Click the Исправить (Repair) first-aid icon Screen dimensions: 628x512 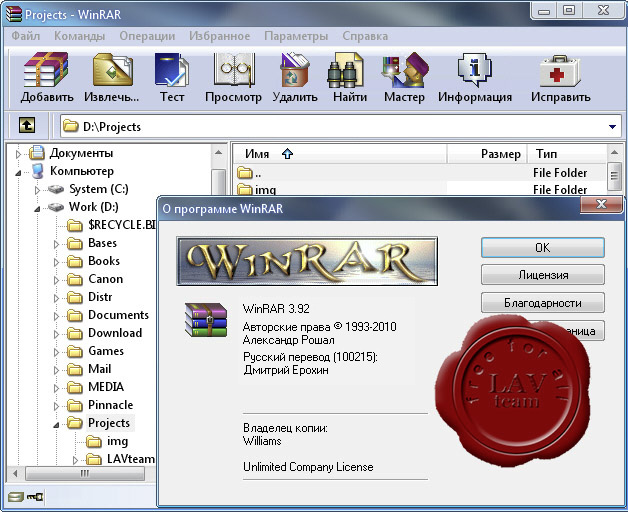pos(560,71)
